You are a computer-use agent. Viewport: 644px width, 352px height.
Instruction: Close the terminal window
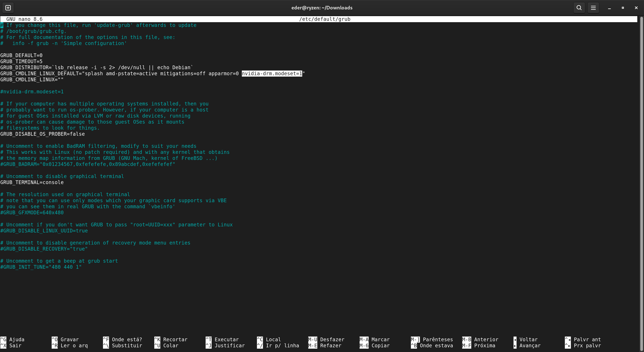point(636,8)
